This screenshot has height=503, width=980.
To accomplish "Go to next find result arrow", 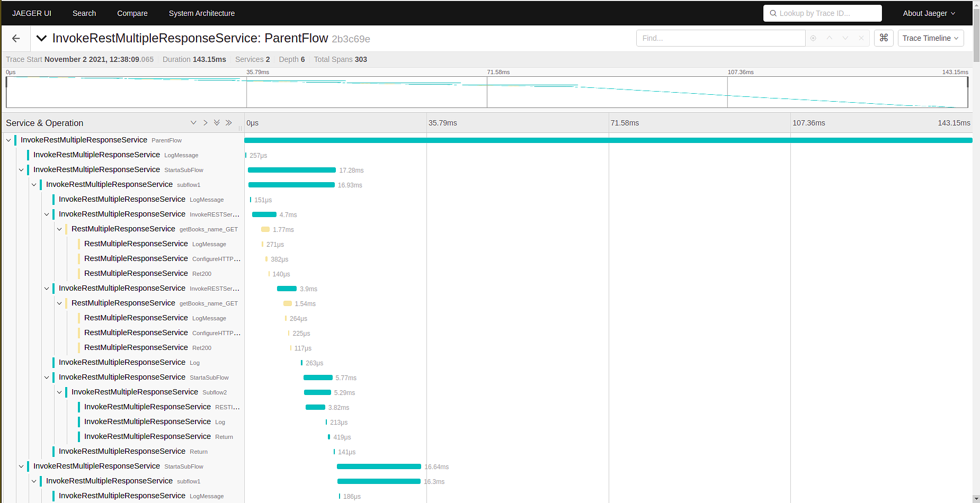I will (845, 38).
